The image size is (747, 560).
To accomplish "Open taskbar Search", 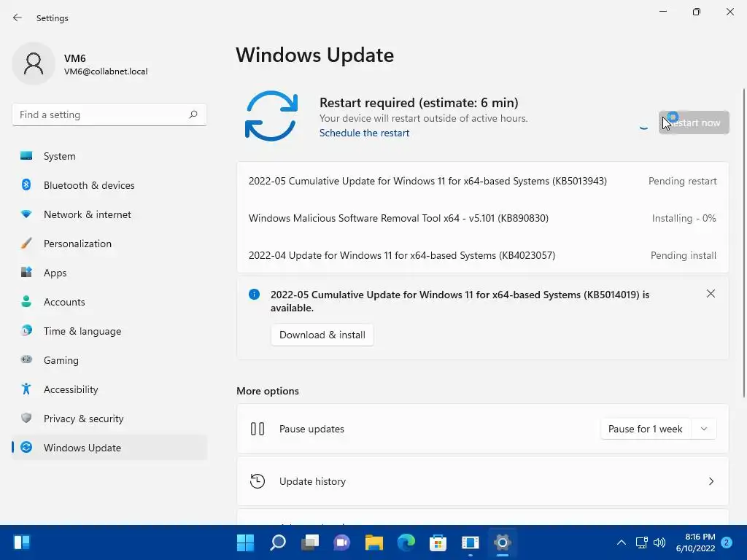I will click(278, 542).
